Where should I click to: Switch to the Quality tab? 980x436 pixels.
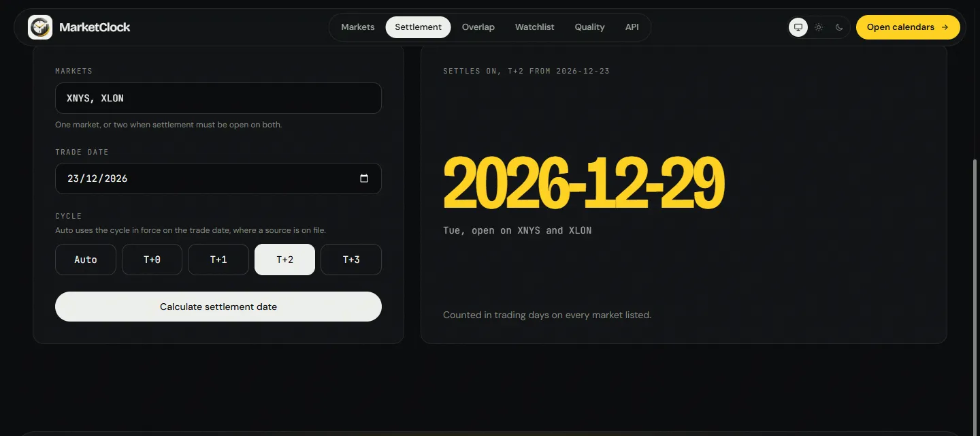pyautogui.click(x=589, y=27)
